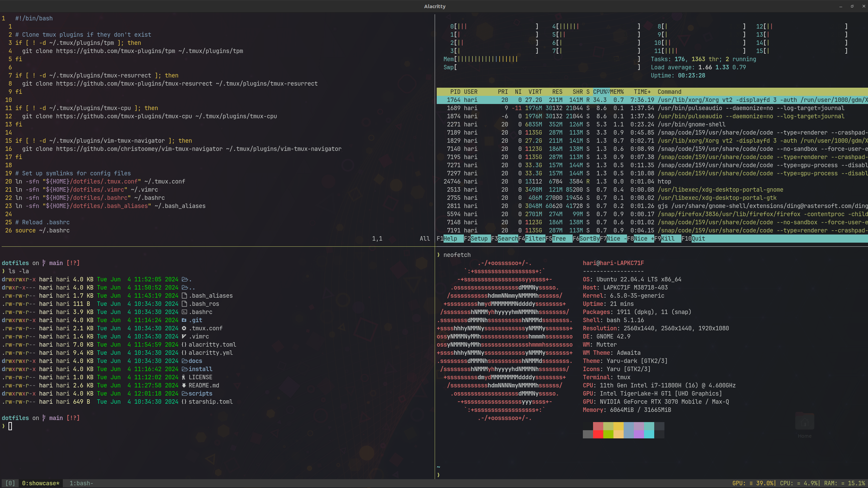Click the gear icon beside .tmux.conf

tap(184, 328)
